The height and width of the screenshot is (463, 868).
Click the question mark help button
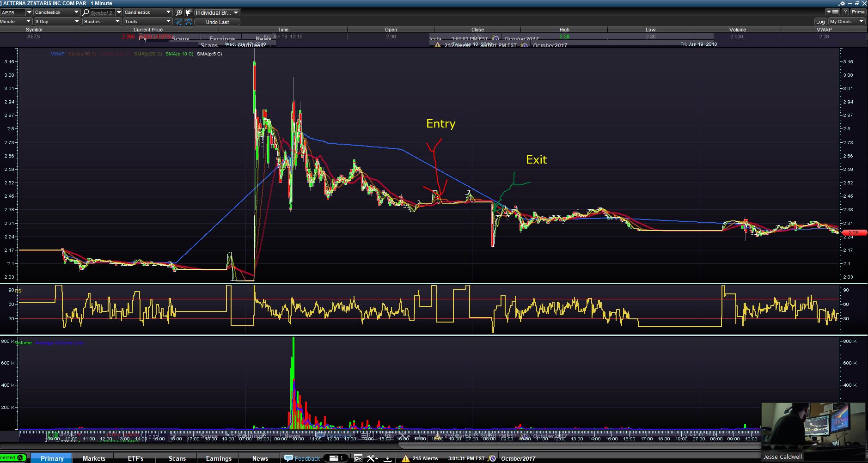[x=845, y=12]
